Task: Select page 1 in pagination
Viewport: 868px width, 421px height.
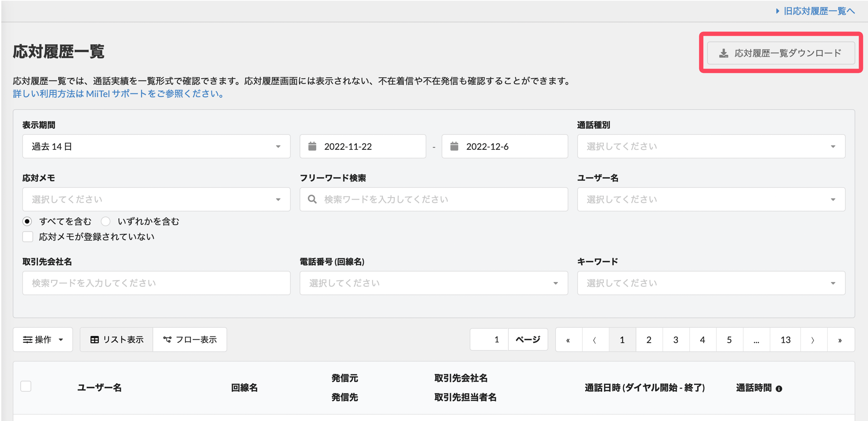Action: 622,340
